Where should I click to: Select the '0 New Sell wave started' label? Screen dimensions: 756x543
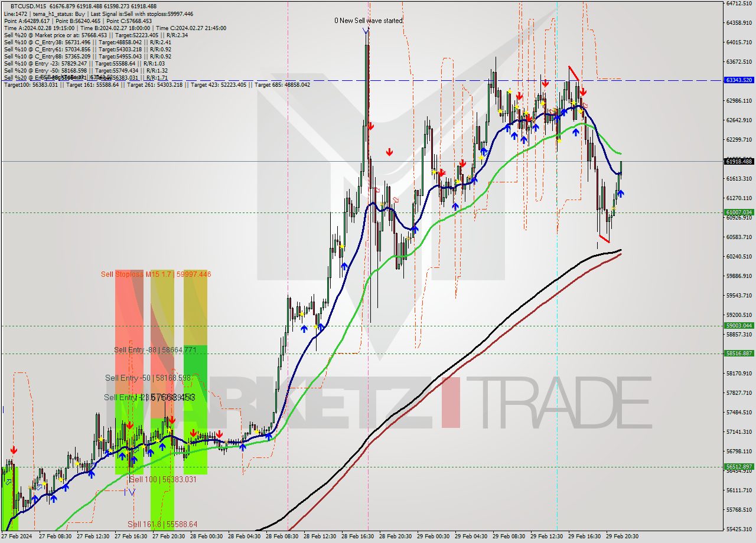click(369, 21)
